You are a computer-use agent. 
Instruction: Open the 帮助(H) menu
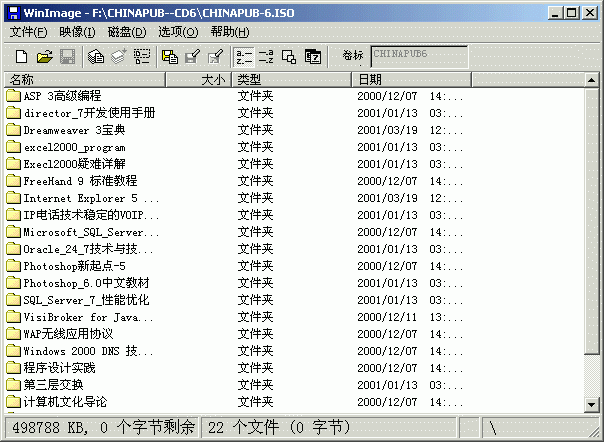pos(230,32)
